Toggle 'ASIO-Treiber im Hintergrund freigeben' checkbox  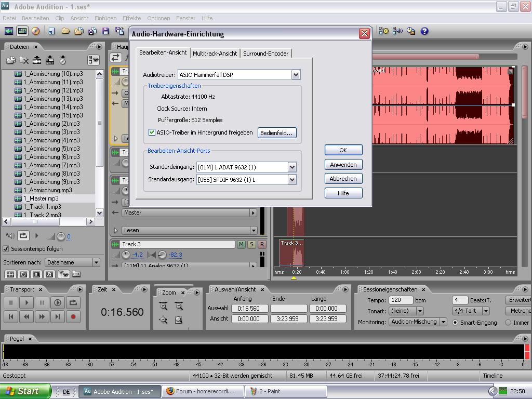(x=152, y=132)
